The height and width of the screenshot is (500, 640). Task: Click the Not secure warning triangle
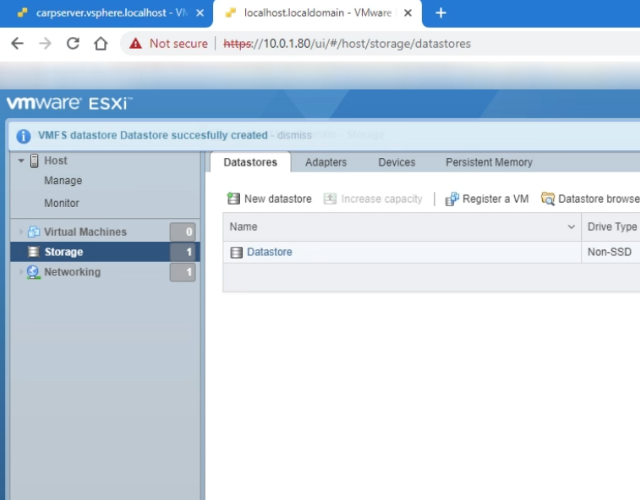click(136, 43)
